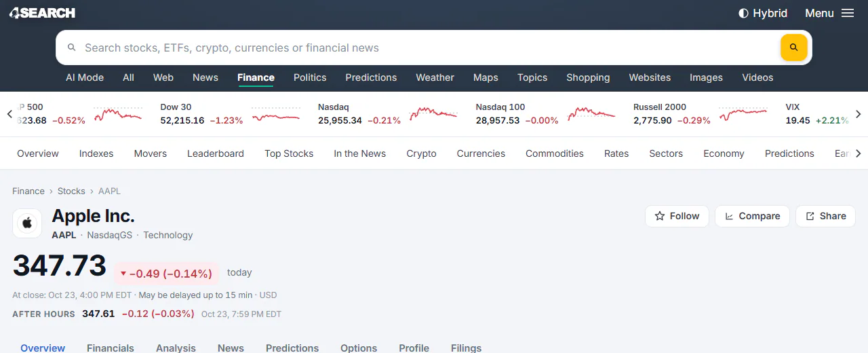Open the Topics tab
Screen dimensions: 868x353
coord(532,77)
